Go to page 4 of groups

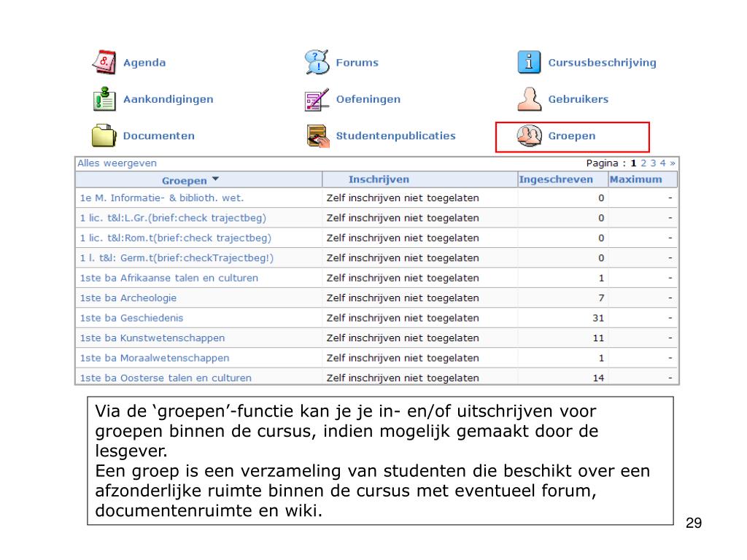(x=662, y=163)
